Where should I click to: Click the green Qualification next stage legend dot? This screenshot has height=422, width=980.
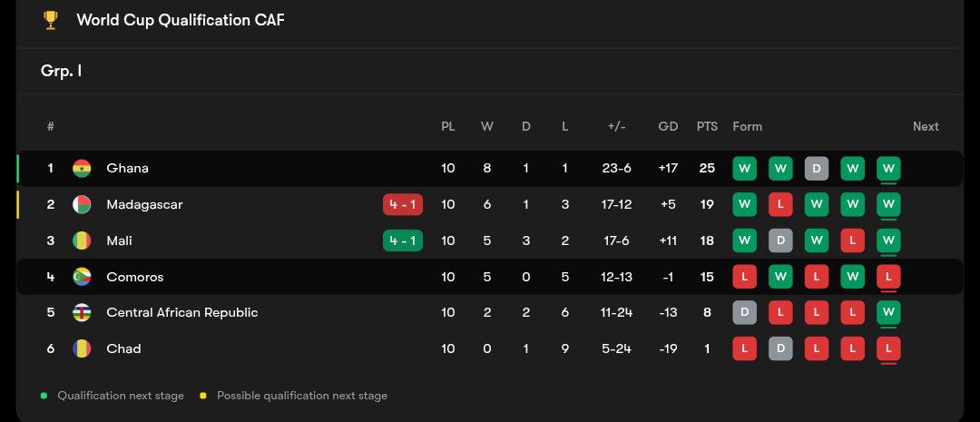pyautogui.click(x=44, y=396)
